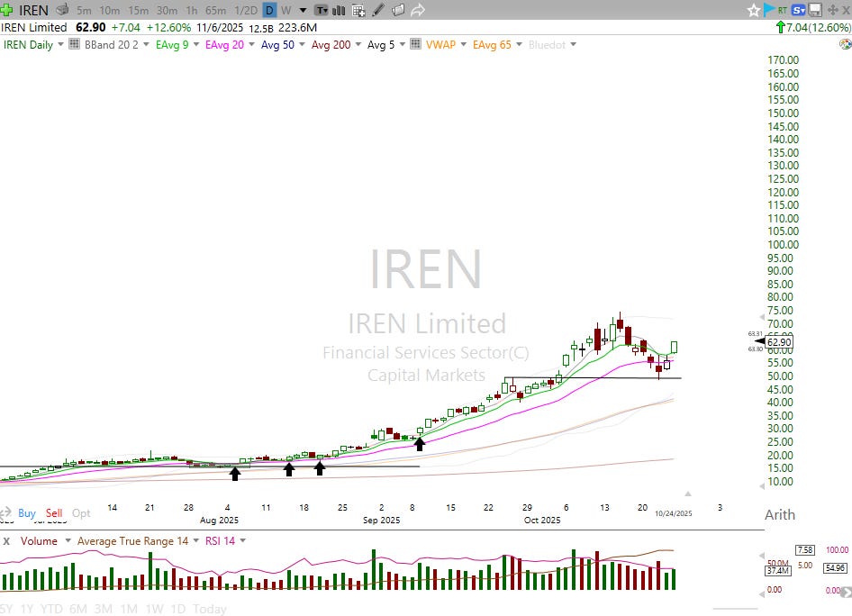Open the Bluedot indicator dropdown
The width and height of the screenshot is (852, 616).
(573, 44)
